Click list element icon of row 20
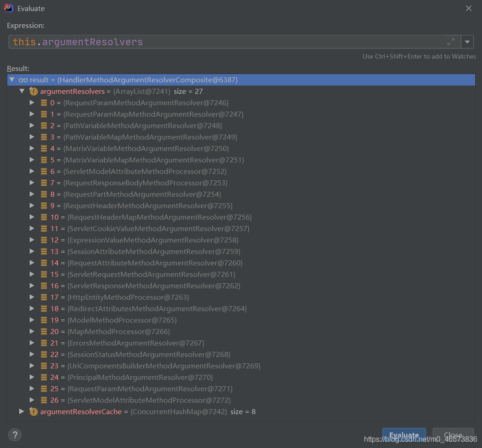Viewport: 482px width, 448px height. (x=44, y=331)
